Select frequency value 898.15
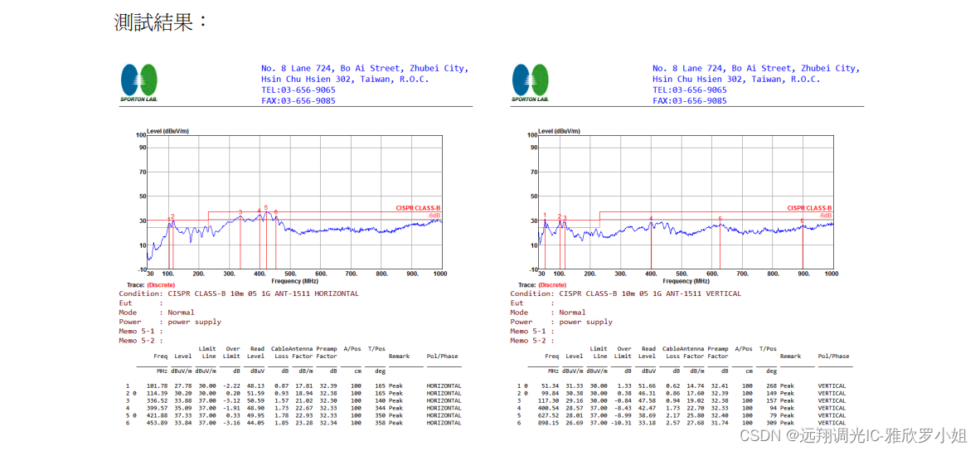980x451 pixels. pyautogui.click(x=550, y=423)
